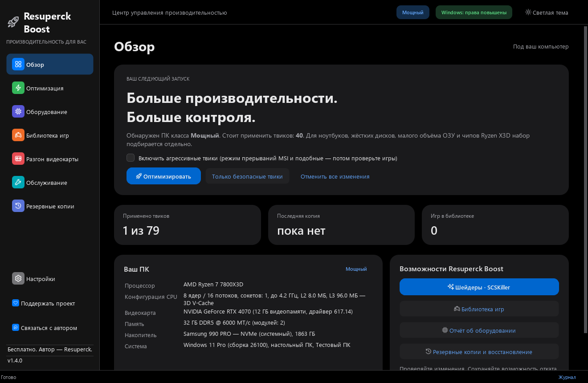Enable the агрессивные твики checkbox

click(x=131, y=158)
